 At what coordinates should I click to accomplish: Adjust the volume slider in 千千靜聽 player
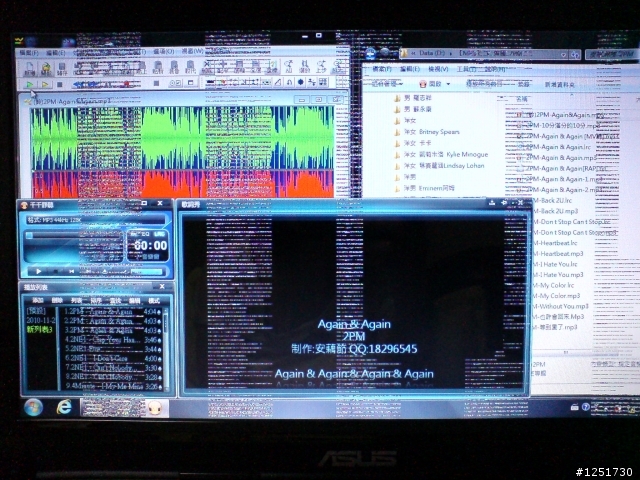tap(146, 271)
